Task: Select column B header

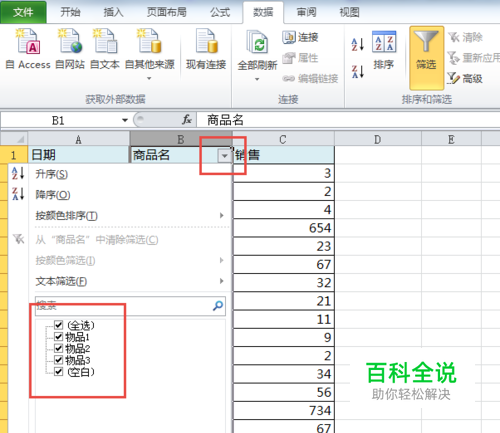Action: 181,139
